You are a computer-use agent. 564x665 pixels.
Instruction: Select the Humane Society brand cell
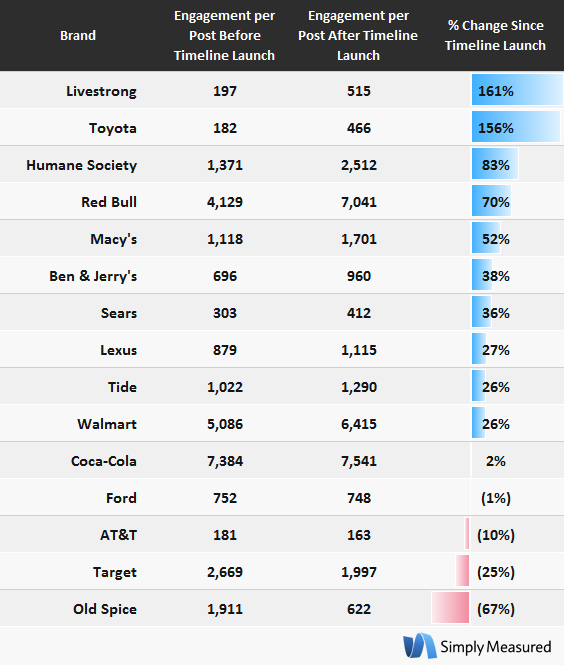pos(81,165)
